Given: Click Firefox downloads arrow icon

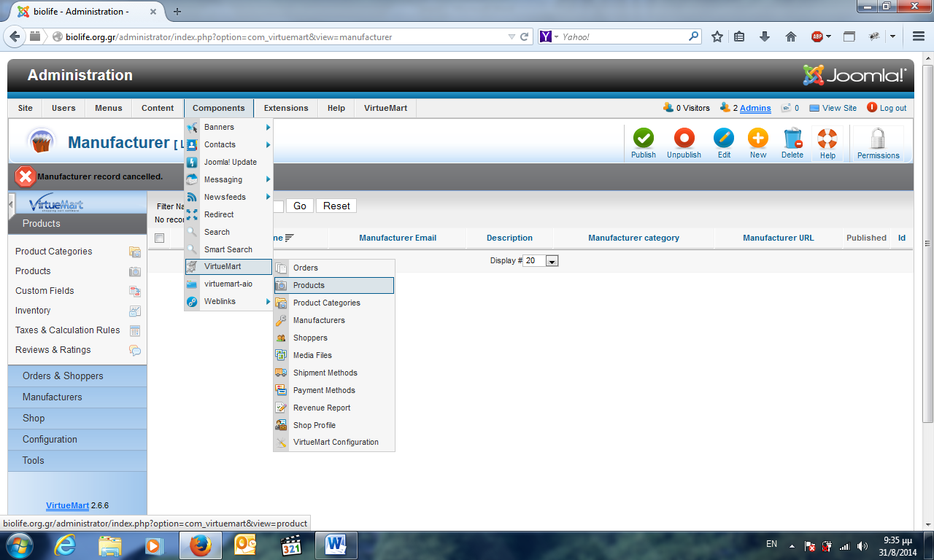Looking at the screenshot, I should tap(765, 36).
